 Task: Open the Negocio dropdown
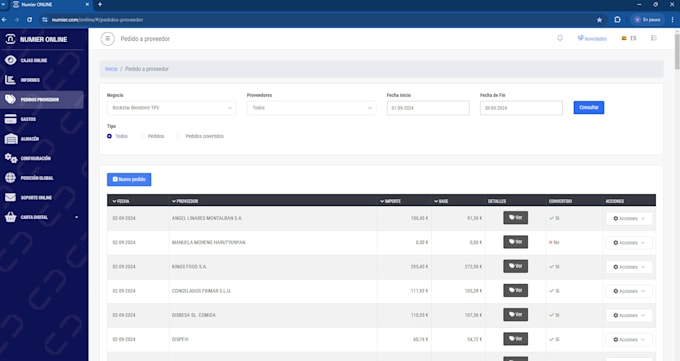171,108
